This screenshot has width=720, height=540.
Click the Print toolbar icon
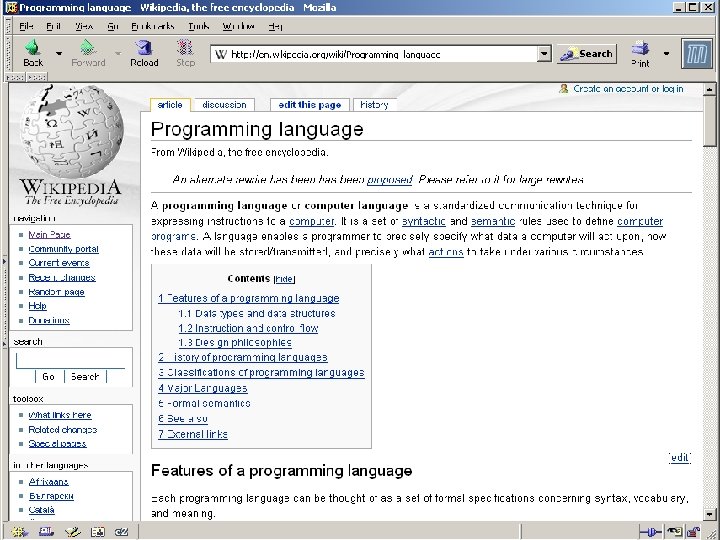point(640,53)
